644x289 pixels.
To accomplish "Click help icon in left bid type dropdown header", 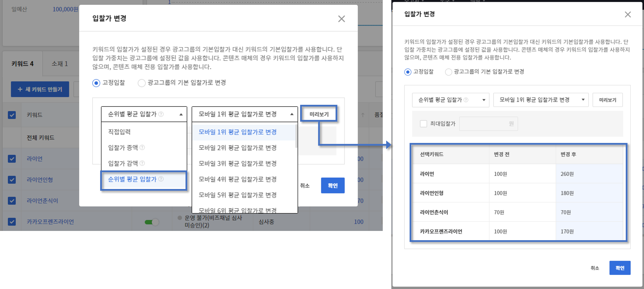I will (161, 114).
